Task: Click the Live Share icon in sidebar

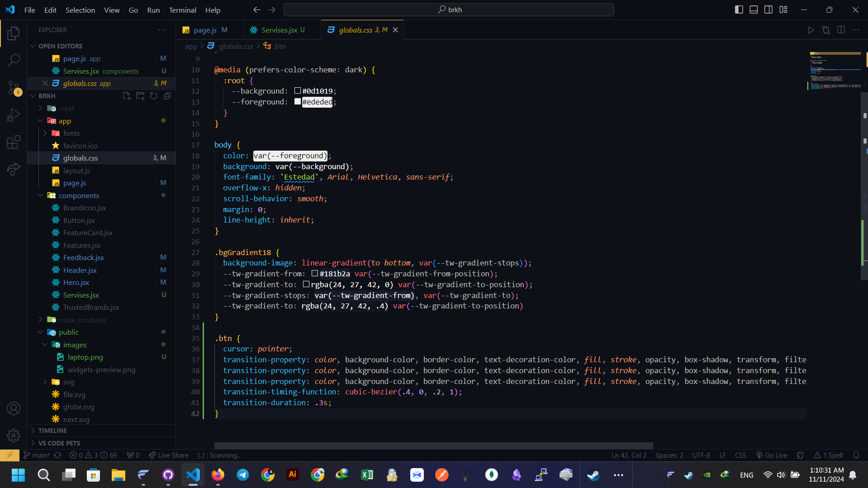Action: [x=14, y=169]
